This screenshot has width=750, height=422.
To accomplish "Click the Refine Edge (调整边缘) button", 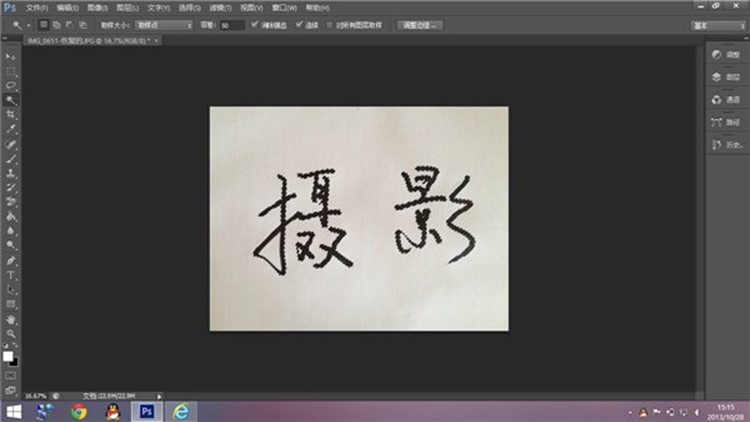I will pos(420,24).
